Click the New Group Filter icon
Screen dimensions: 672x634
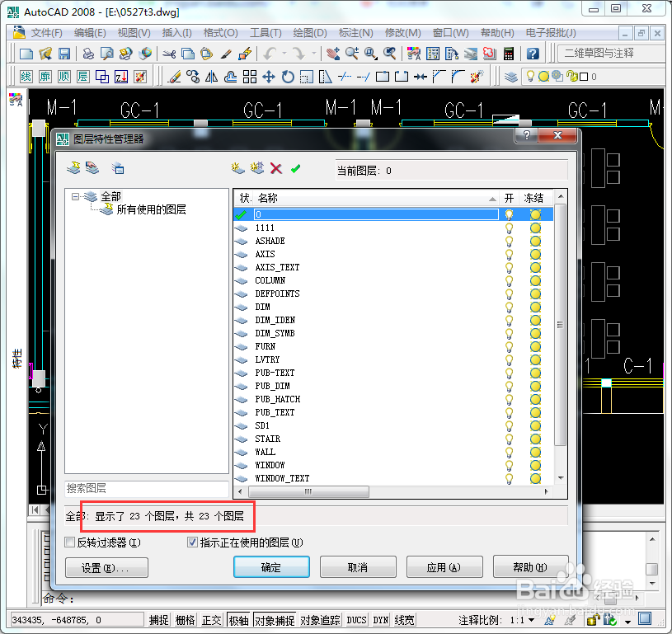coord(92,168)
